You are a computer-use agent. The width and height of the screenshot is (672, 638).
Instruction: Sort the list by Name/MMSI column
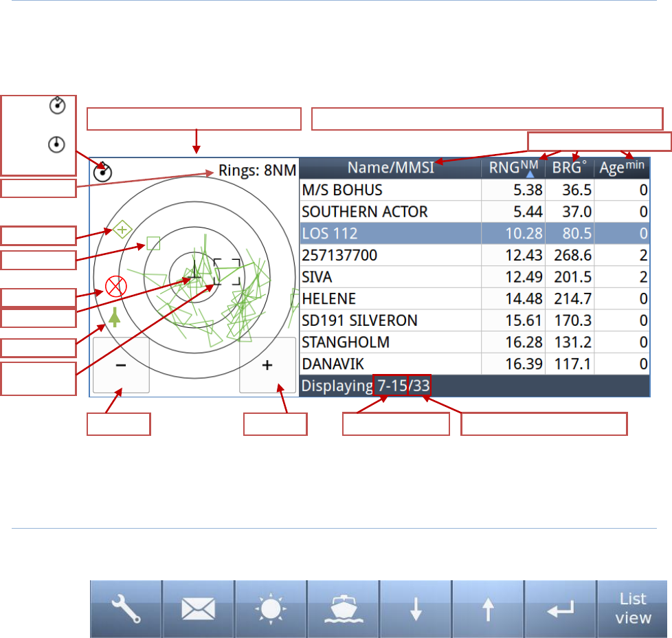click(x=390, y=168)
